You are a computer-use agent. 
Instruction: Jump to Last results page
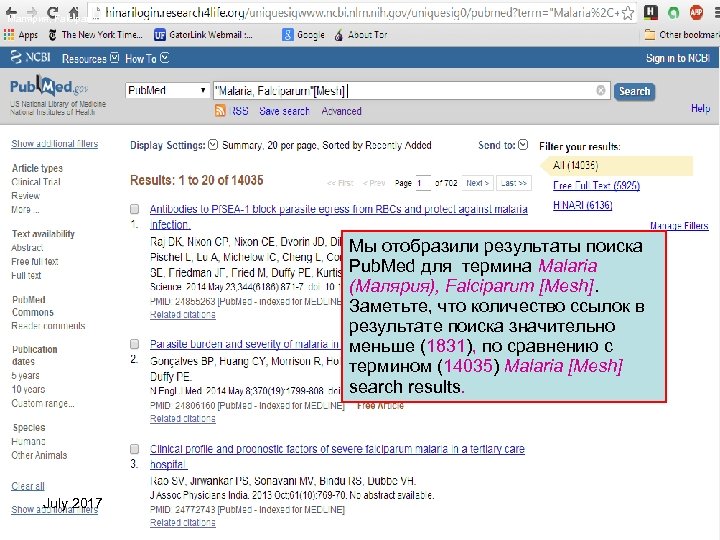(514, 183)
